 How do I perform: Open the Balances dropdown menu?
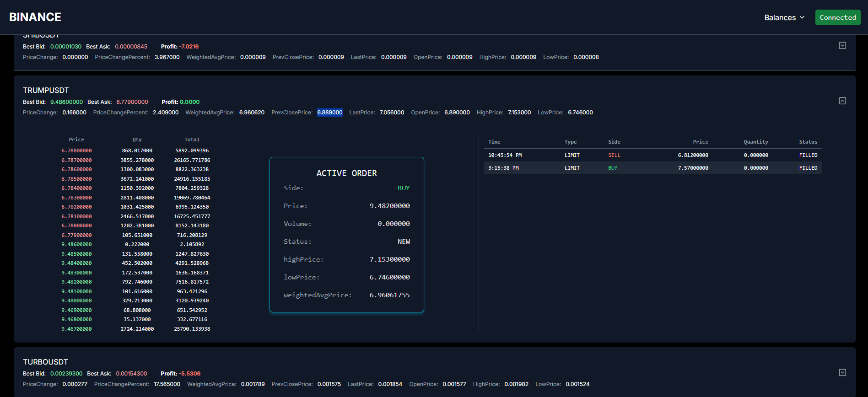(x=784, y=17)
